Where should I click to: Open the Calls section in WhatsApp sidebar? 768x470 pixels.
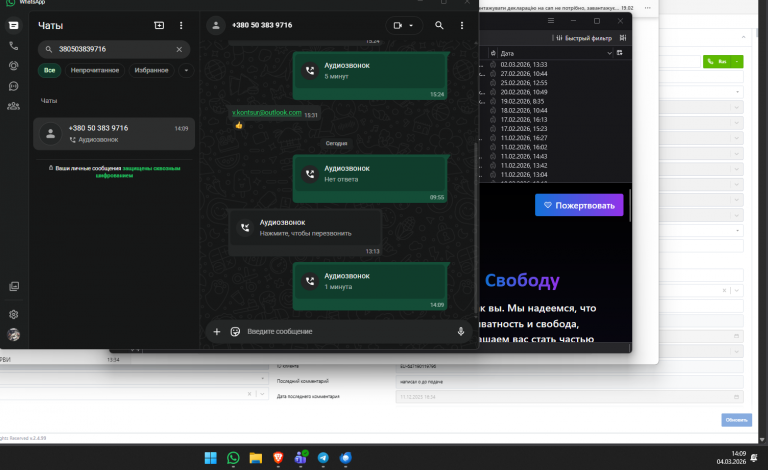13,46
